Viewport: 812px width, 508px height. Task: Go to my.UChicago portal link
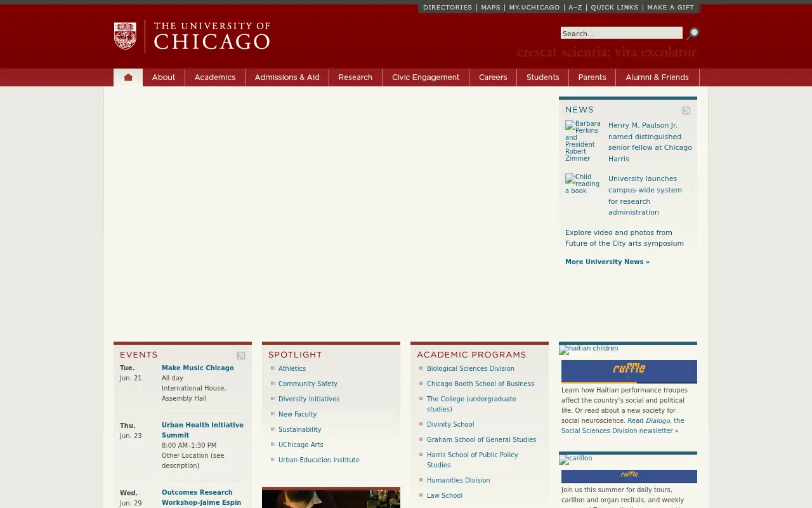click(534, 8)
